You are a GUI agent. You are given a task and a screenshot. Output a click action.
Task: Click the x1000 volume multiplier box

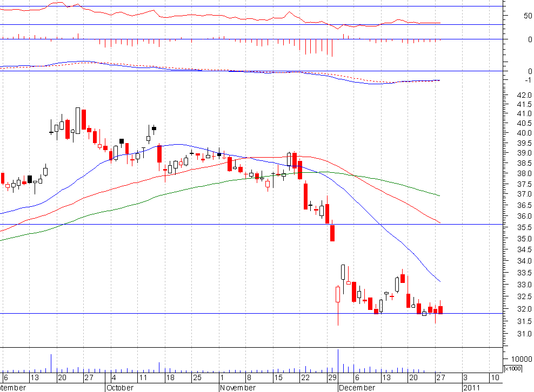point(512,369)
